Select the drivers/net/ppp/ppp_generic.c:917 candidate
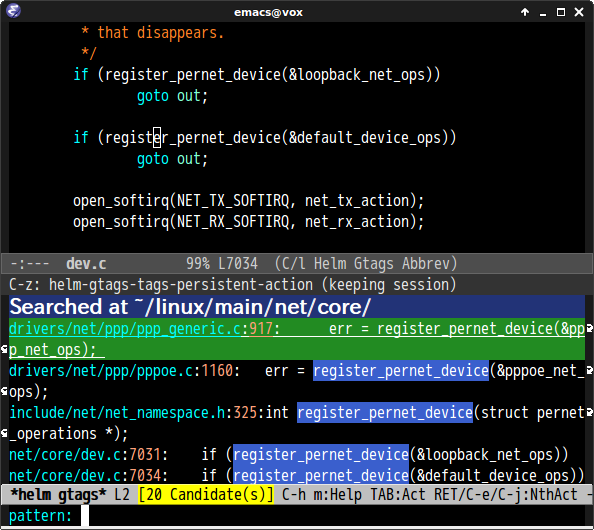Viewport: 594px width, 530px height. tap(297, 339)
